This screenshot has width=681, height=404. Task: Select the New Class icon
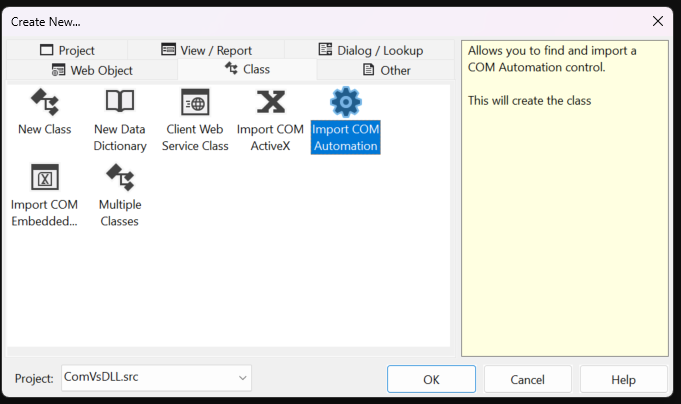[x=45, y=102]
